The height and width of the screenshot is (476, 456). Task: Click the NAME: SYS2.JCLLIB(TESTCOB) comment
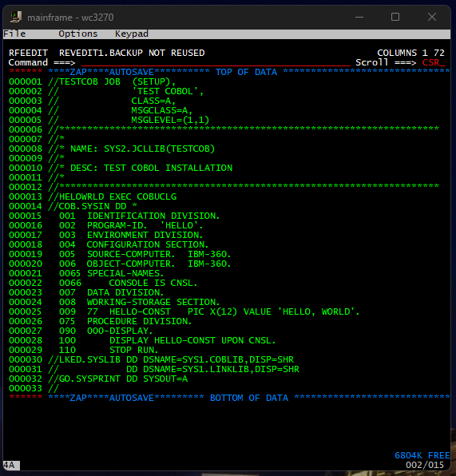click(142, 149)
